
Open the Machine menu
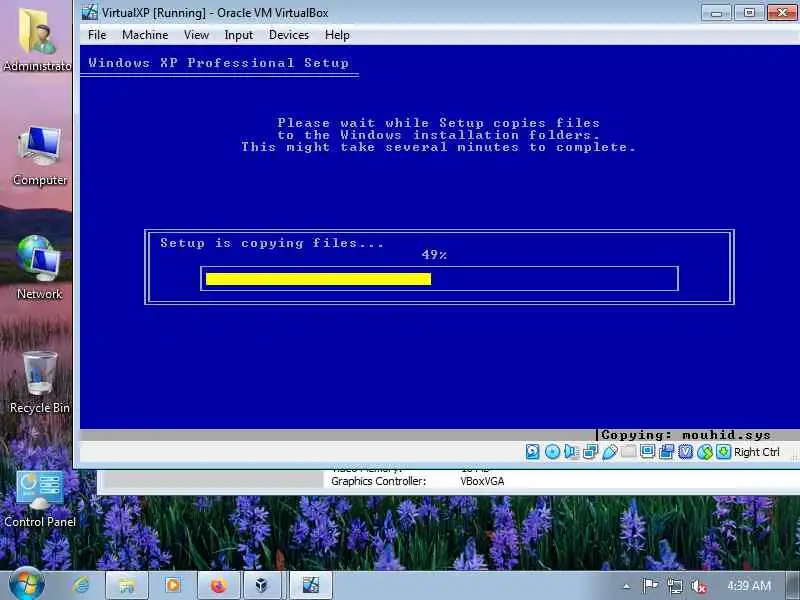(x=145, y=35)
